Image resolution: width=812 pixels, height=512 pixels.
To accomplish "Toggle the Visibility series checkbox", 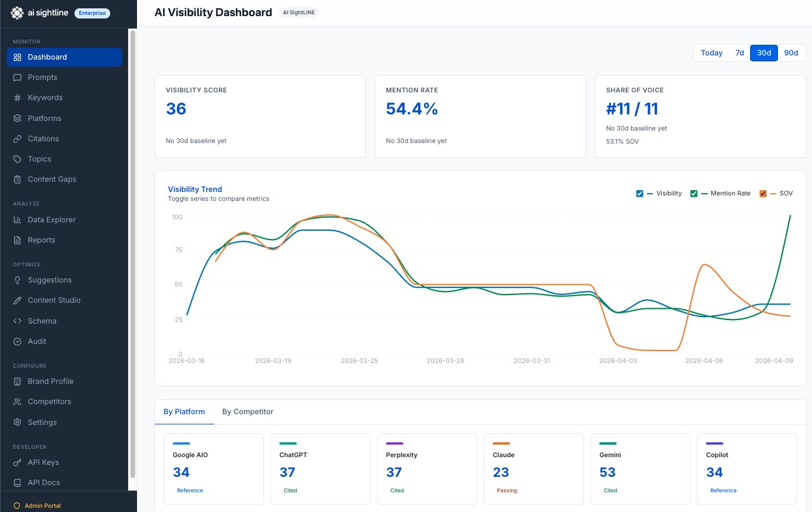I will [640, 194].
